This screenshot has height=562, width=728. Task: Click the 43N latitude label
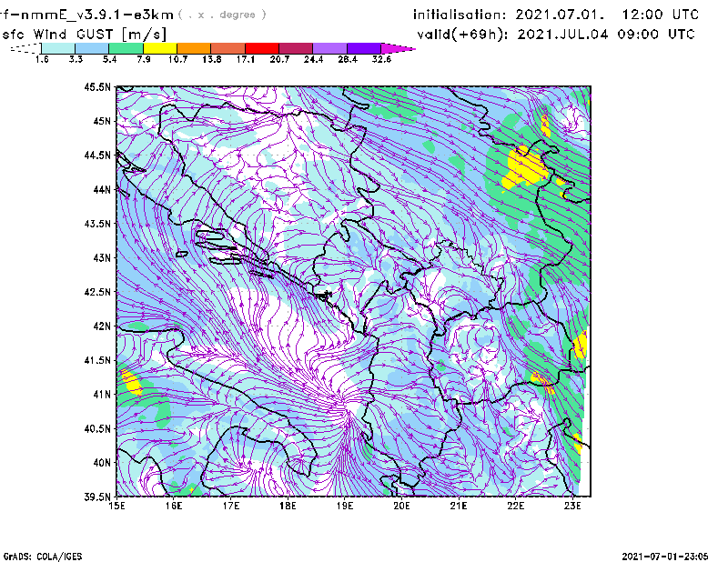pyautogui.click(x=102, y=257)
